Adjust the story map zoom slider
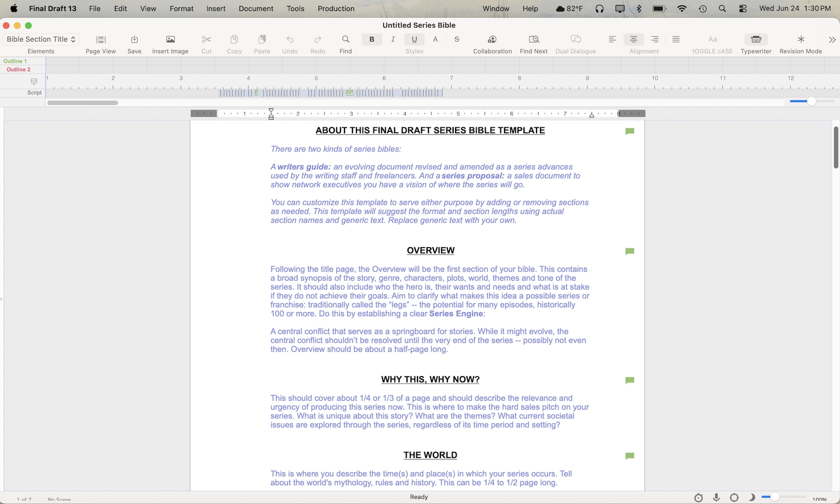Screen dimensions: 840x504 (811, 101)
